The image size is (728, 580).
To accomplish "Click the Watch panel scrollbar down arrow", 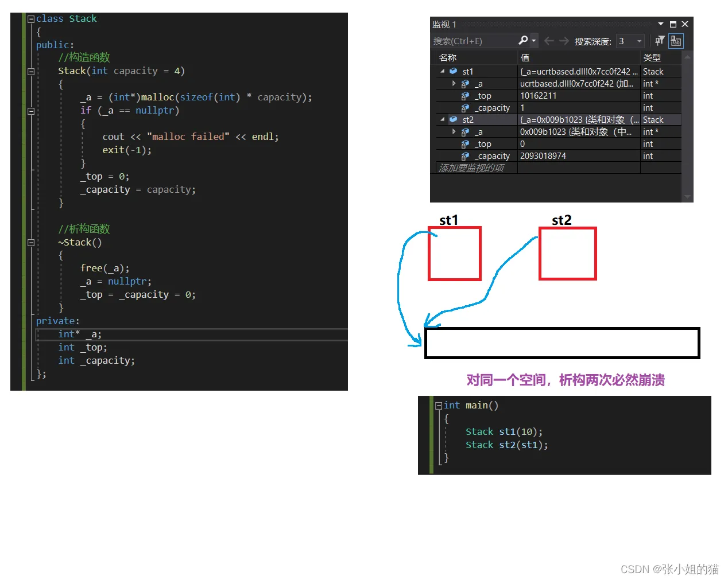I will tap(687, 197).
